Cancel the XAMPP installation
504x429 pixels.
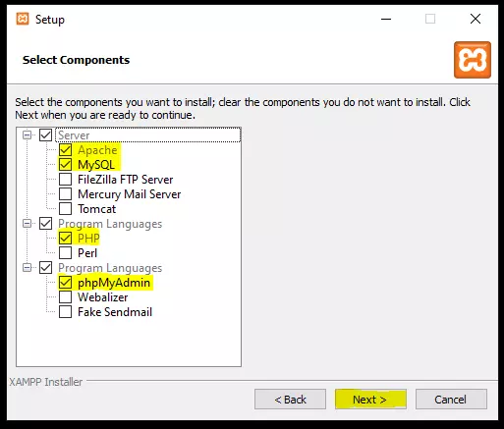pyautogui.click(x=451, y=400)
